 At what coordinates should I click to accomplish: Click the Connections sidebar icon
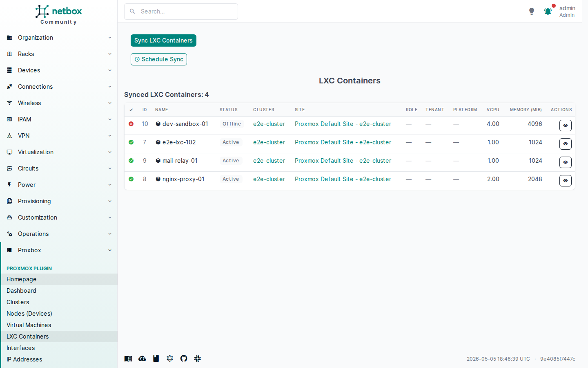tap(9, 87)
